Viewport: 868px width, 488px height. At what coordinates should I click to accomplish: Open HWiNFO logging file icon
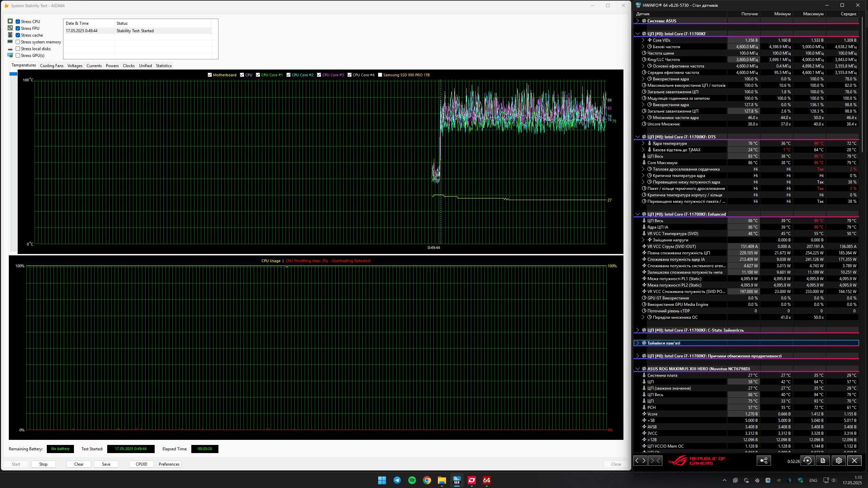pos(823,460)
